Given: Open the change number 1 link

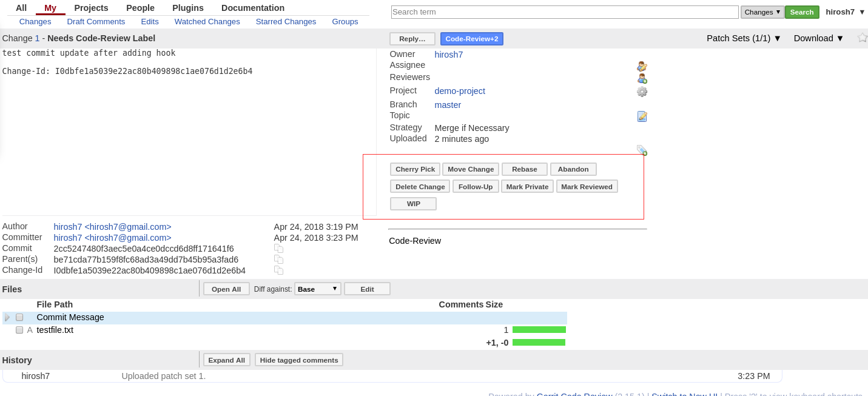Looking at the screenshot, I should pos(37,38).
